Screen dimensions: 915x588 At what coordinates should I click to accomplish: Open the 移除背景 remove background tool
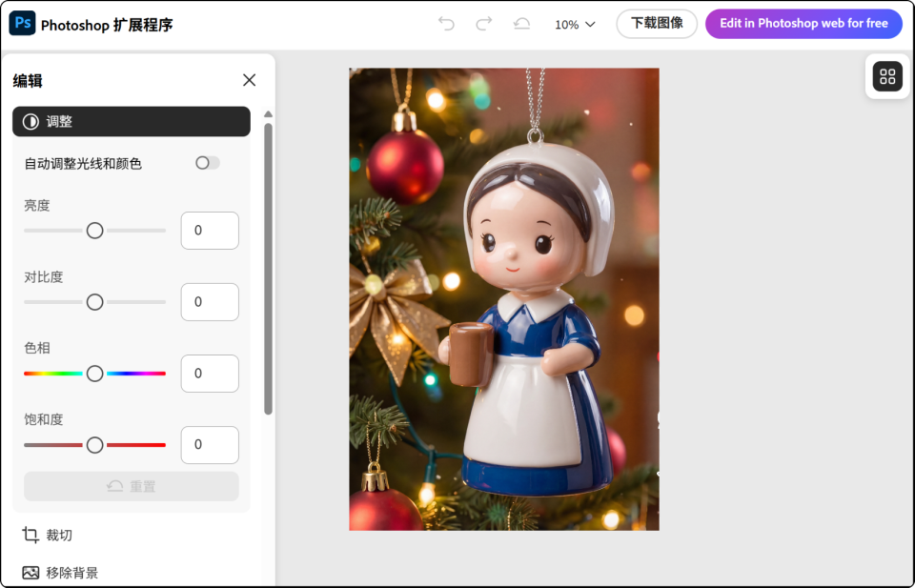click(x=60, y=573)
